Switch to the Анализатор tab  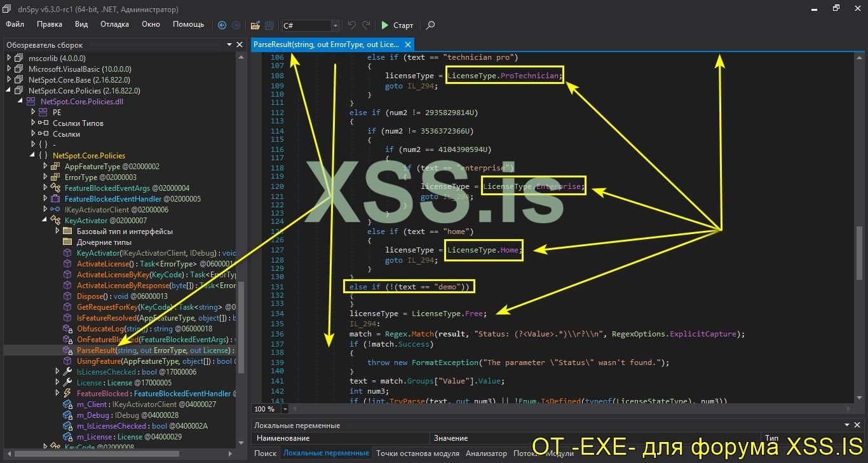point(486,453)
